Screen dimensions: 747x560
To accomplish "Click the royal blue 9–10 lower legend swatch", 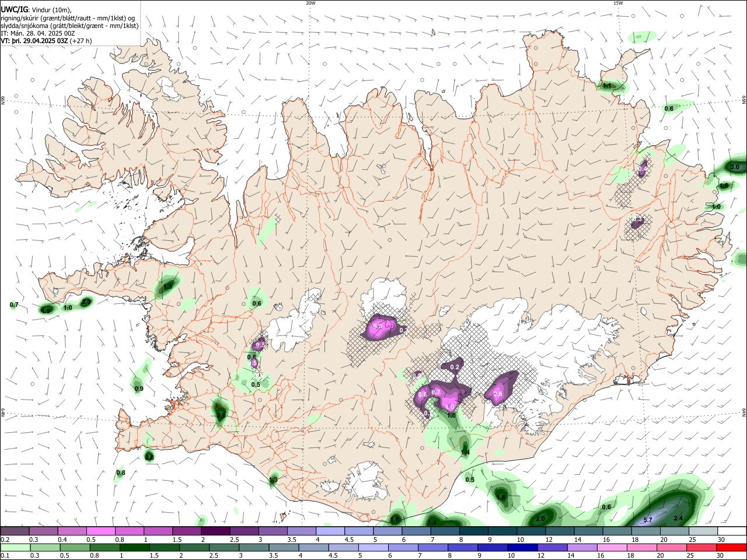I will point(493,547).
